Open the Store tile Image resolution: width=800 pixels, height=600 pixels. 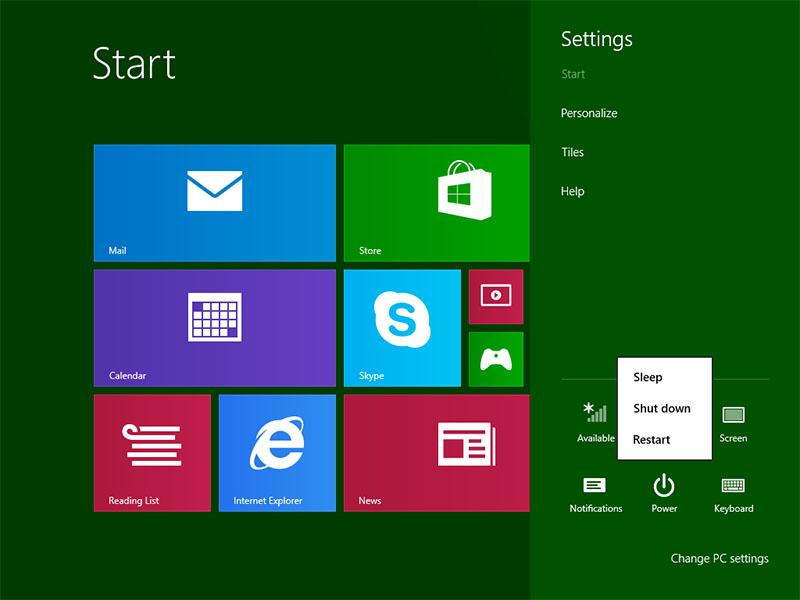436,203
